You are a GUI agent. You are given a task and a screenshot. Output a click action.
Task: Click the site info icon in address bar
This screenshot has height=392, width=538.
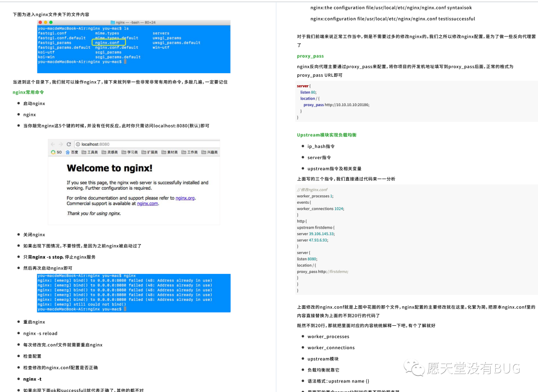pyautogui.click(x=78, y=144)
